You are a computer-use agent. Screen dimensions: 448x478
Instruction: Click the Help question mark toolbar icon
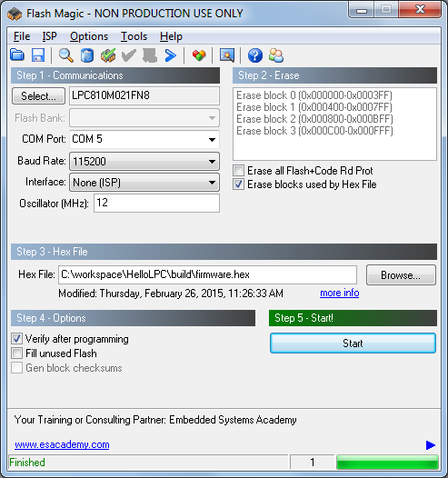tap(255, 55)
